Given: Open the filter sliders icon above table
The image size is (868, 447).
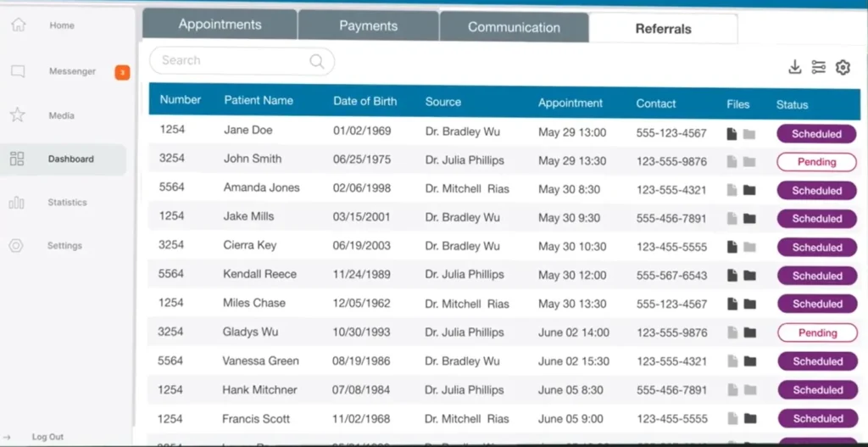Looking at the screenshot, I should (819, 67).
